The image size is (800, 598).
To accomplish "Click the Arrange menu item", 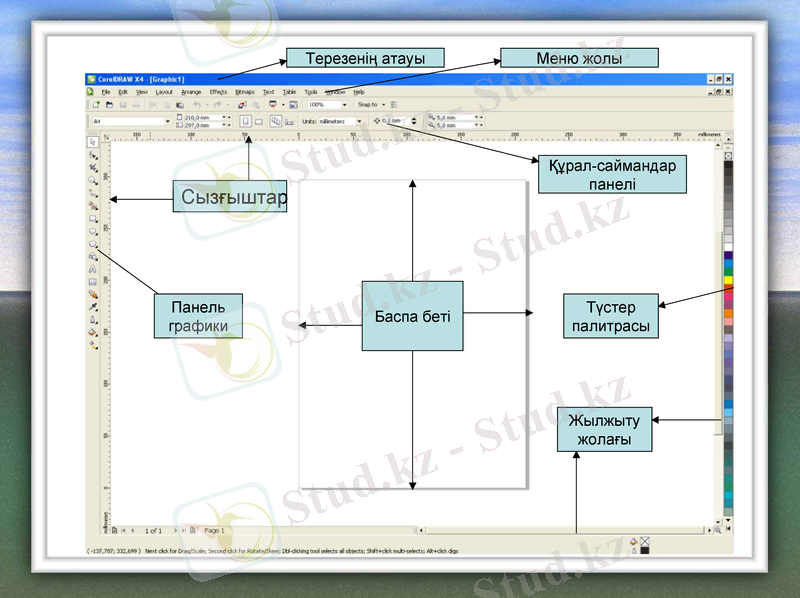I will [x=191, y=91].
